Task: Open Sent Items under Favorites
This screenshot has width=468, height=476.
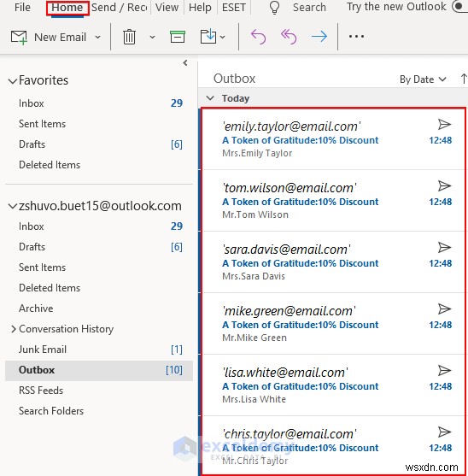Action: click(99, 124)
